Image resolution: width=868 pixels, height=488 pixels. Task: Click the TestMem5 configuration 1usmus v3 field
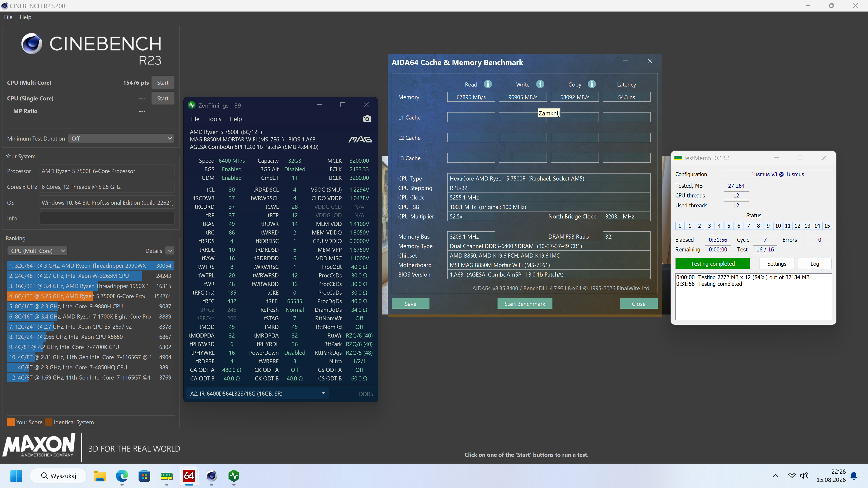tap(777, 174)
